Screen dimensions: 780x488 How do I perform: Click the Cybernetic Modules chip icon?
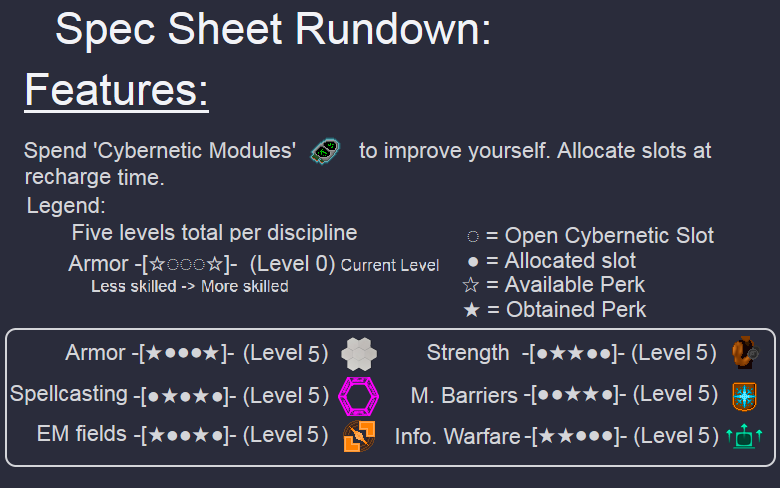[x=325, y=151]
